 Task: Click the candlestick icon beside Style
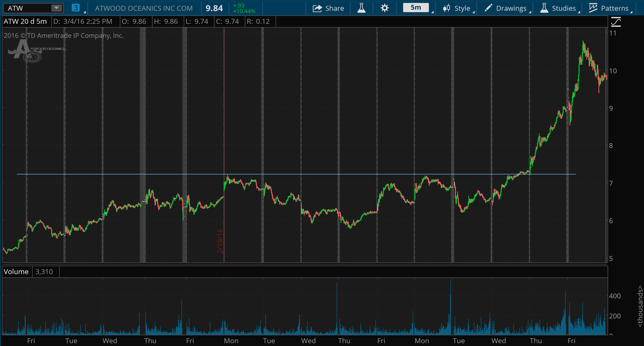447,8
